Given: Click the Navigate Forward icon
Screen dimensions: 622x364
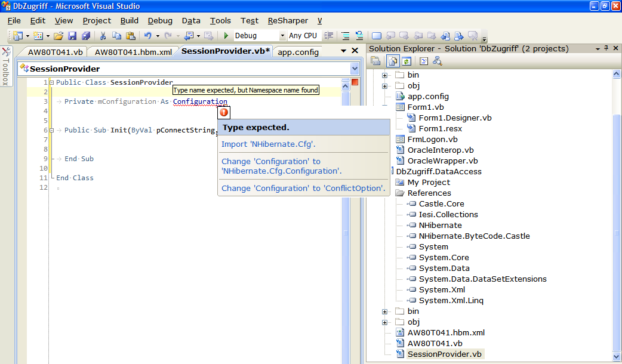Looking at the screenshot, I should pyautogui.click(x=209, y=36).
